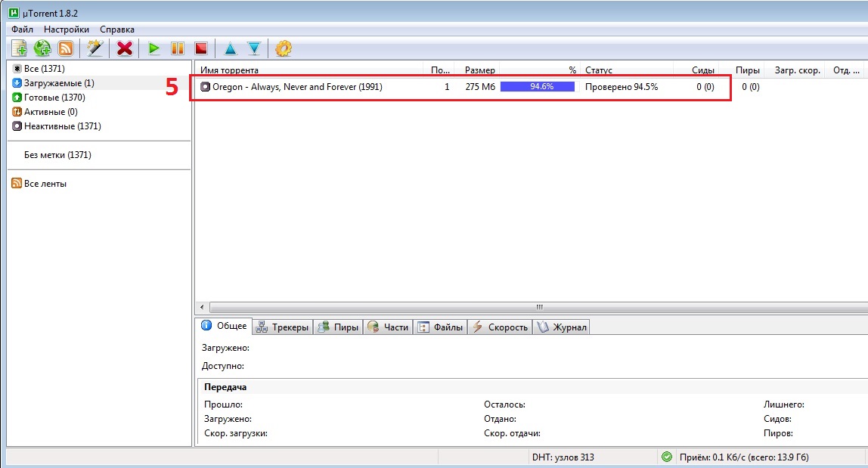This screenshot has height=468, width=868.
Task: Move torrent up the queue
Action: click(231, 48)
